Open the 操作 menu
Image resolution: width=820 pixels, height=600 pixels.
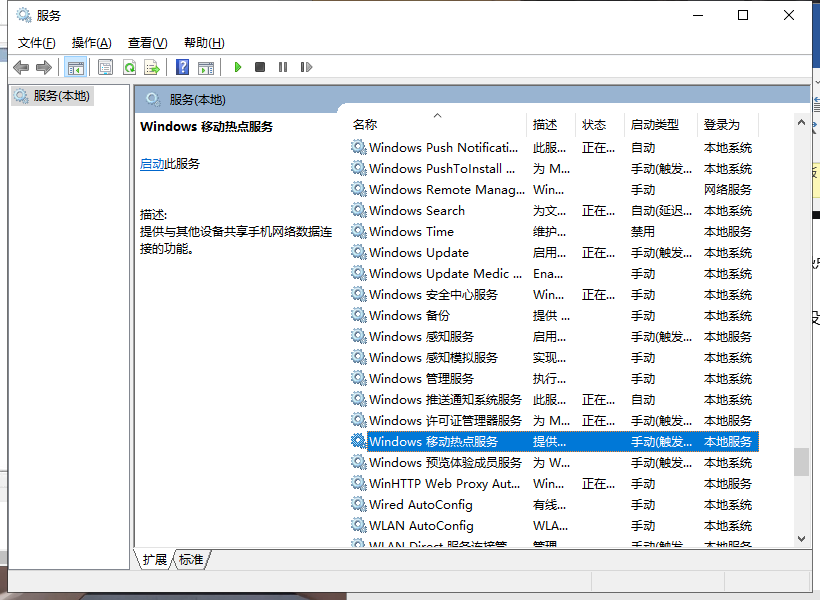click(x=91, y=42)
